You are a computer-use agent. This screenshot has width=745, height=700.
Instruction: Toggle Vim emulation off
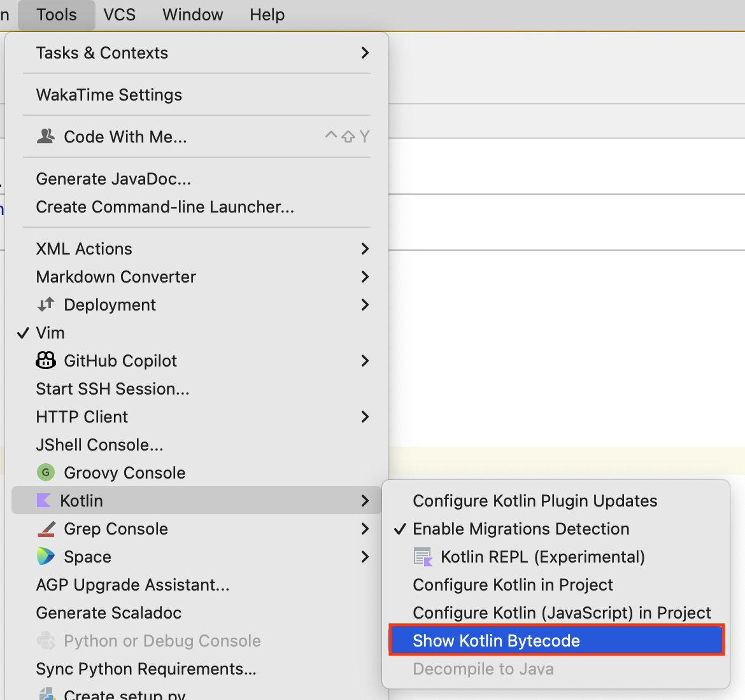click(50, 332)
